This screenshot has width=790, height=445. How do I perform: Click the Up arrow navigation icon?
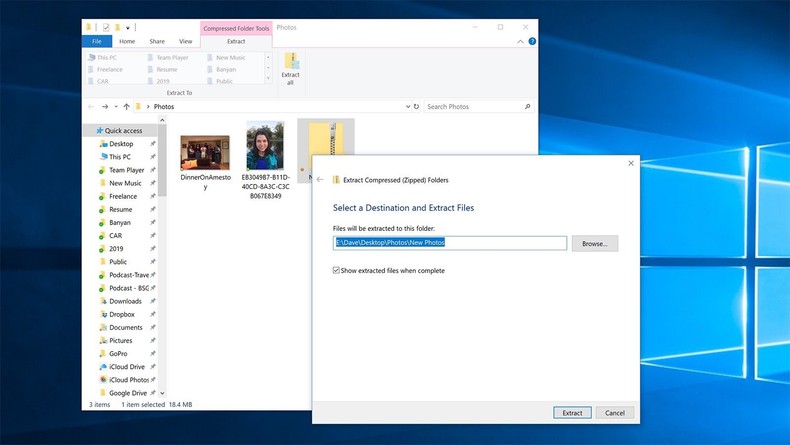pyautogui.click(x=127, y=106)
